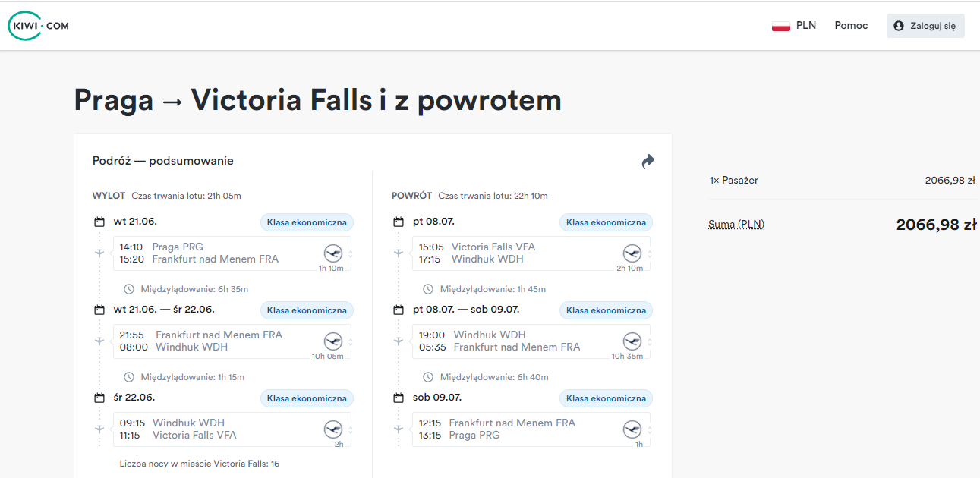Click the 10h 05m flight duration label

[328, 356]
